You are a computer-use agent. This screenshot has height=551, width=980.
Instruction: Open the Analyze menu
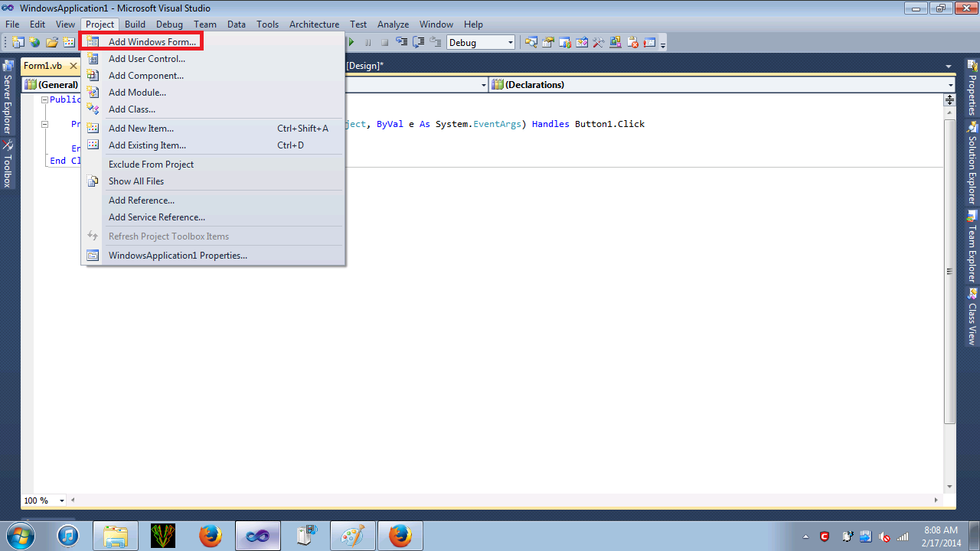pyautogui.click(x=393, y=24)
